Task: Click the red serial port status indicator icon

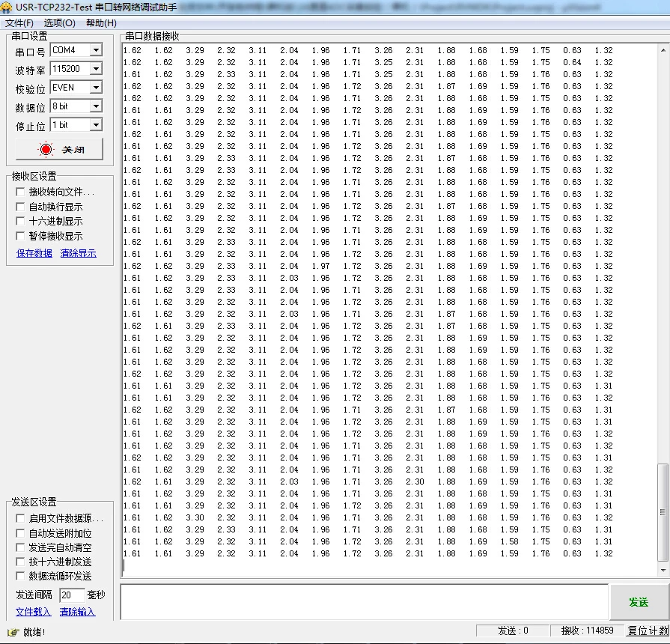Action: tap(46, 149)
